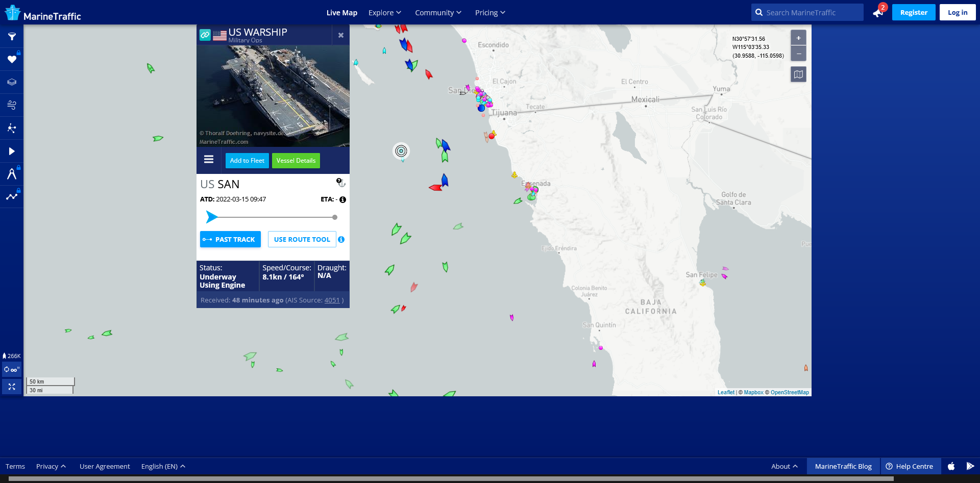Click the ETA info icon

[343, 200]
